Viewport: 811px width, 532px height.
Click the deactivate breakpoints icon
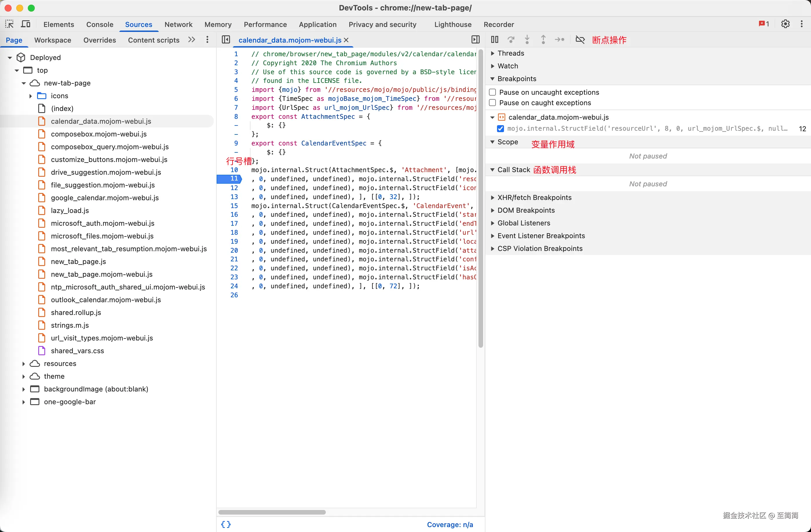point(580,40)
